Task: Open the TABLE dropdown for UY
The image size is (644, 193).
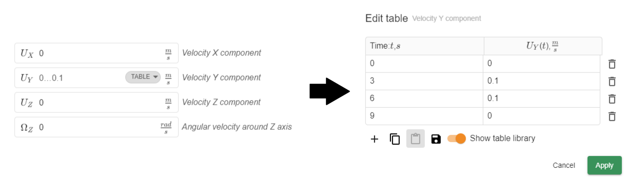Action: (x=143, y=77)
